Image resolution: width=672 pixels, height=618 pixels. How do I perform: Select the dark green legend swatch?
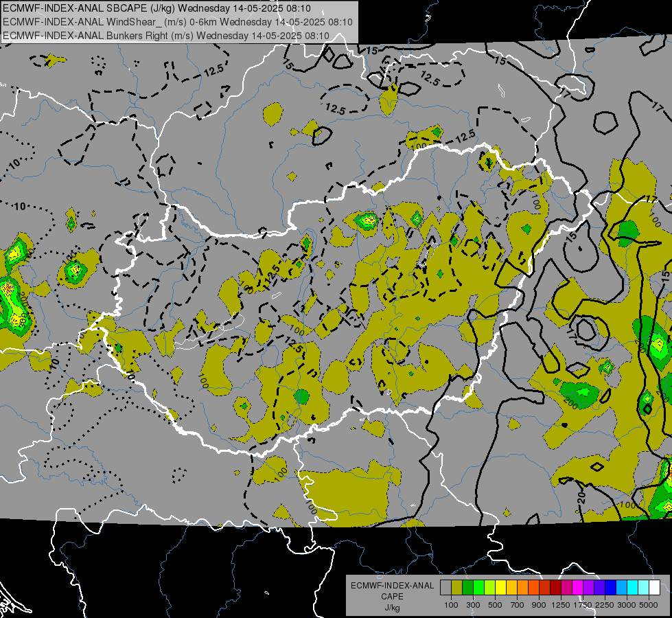tap(468, 587)
